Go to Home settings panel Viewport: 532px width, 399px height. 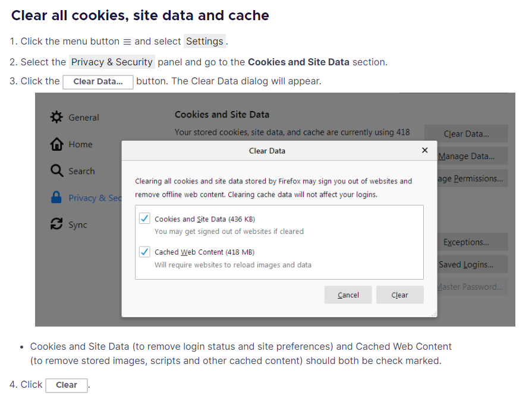tap(80, 144)
